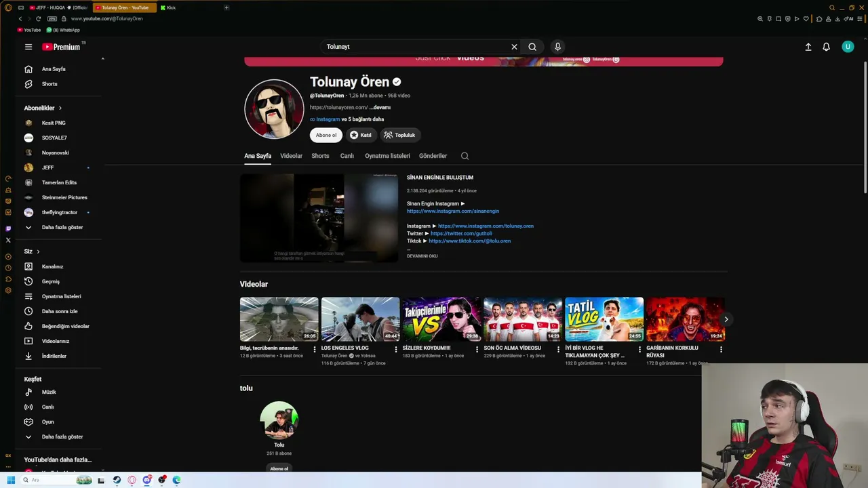This screenshot has width=868, height=488.
Task: Switch to the Canlı channel tab
Action: point(347,156)
